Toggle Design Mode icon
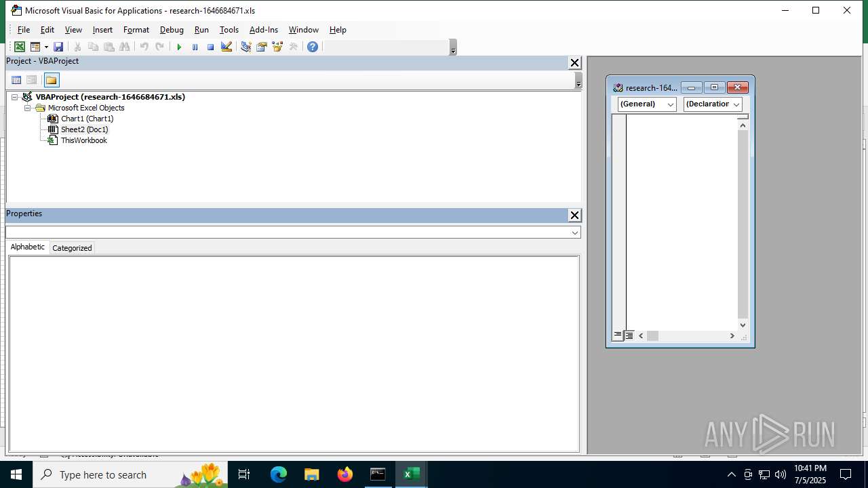The width and height of the screenshot is (868, 488). (226, 47)
